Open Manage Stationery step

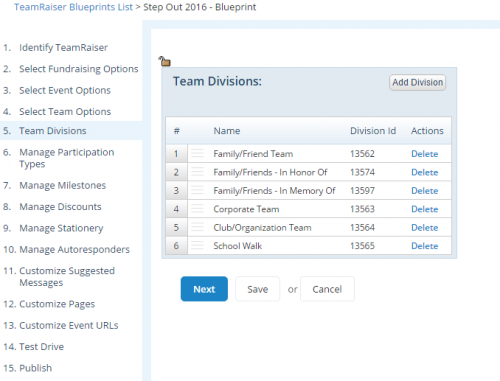tap(61, 228)
